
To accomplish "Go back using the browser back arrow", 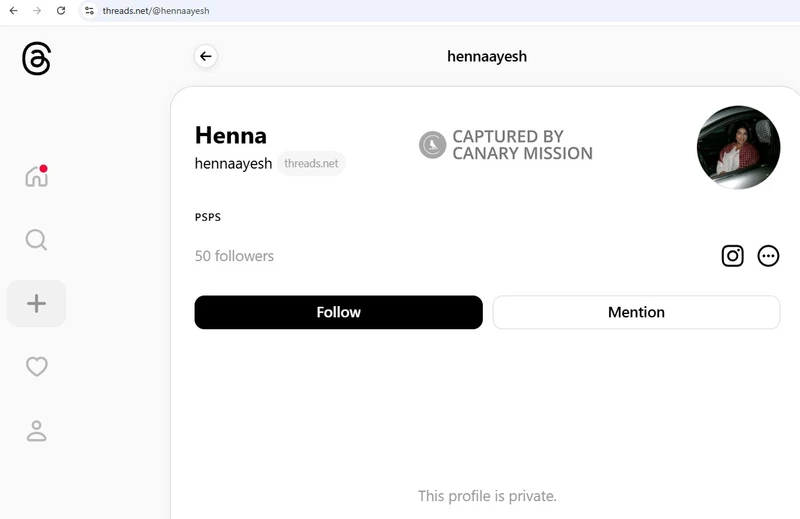I will click(x=14, y=10).
